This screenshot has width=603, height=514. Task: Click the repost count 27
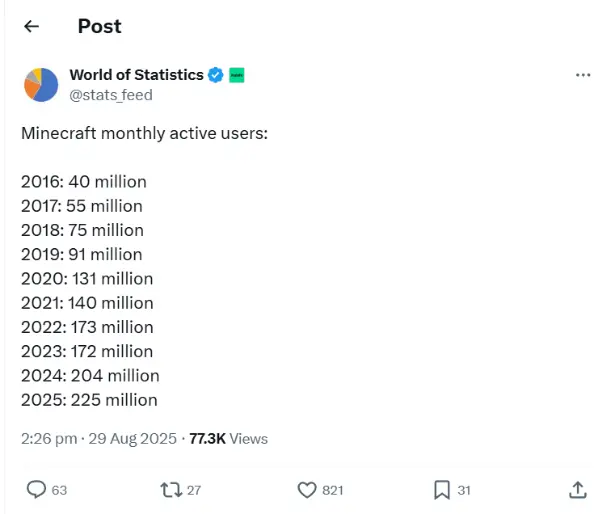coord(194,490)
